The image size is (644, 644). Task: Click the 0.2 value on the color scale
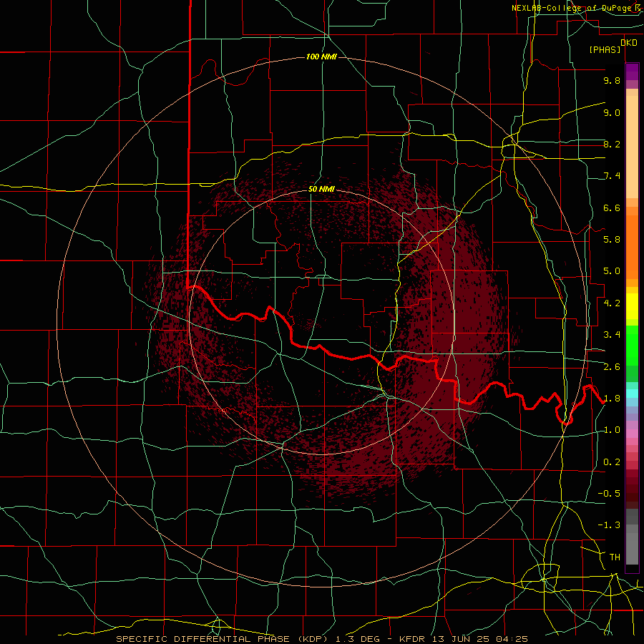tap(612, 462)
